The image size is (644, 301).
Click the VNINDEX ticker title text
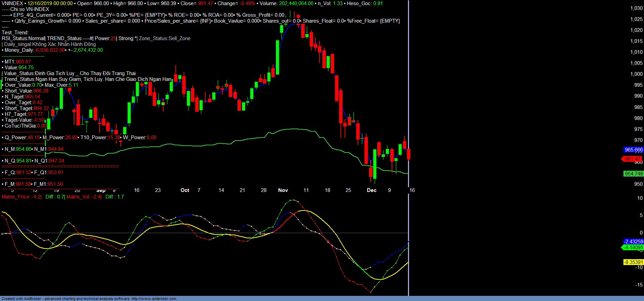pyautogui.click(x=12, y=3)
